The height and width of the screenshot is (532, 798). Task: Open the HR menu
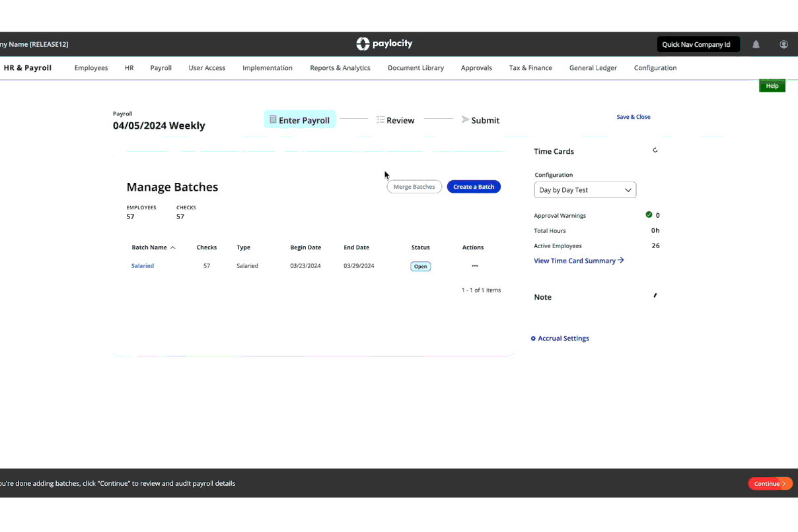click(x=129, y=68)
